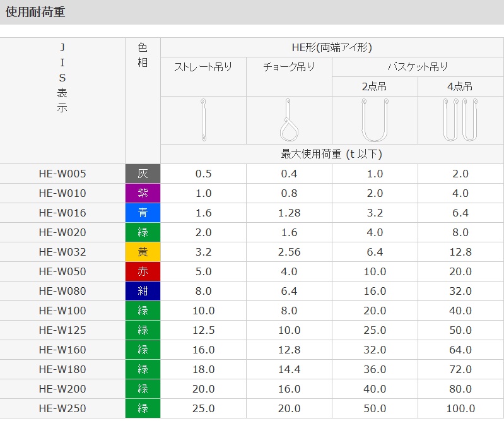Click the straight sling hitch diagram
The width and height of the screenshot is (504, 421).
click(x=203, y=120)
